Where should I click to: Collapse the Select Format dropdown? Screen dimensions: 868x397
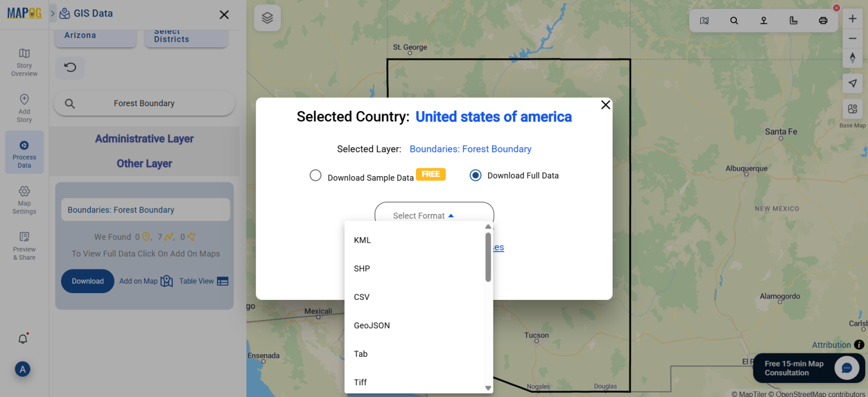click(434, 215)
